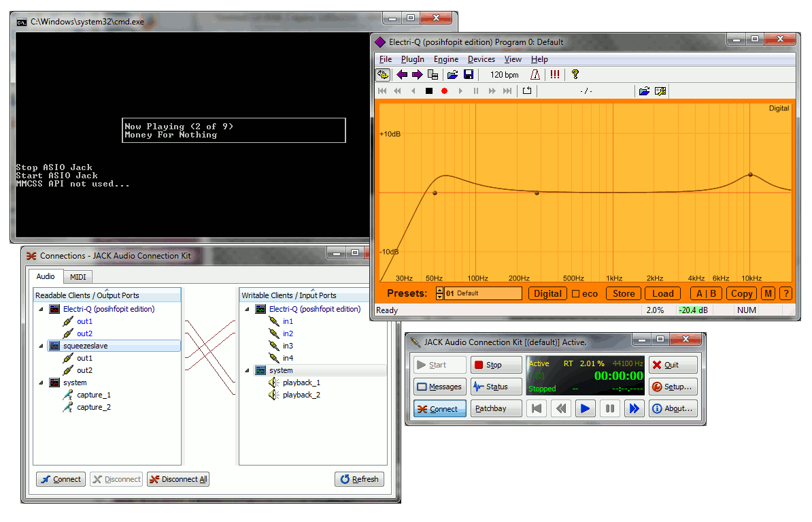The width and height of the screenshot is (812, 522).
Task: Toggle the M button in Electri-Q preset bar
Action: pos(768,294)
